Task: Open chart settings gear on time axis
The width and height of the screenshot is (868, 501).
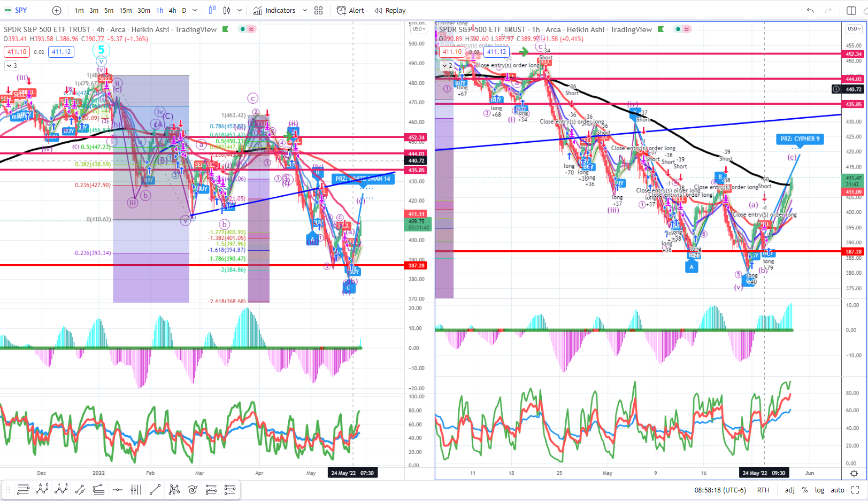Action: (854, 473)
